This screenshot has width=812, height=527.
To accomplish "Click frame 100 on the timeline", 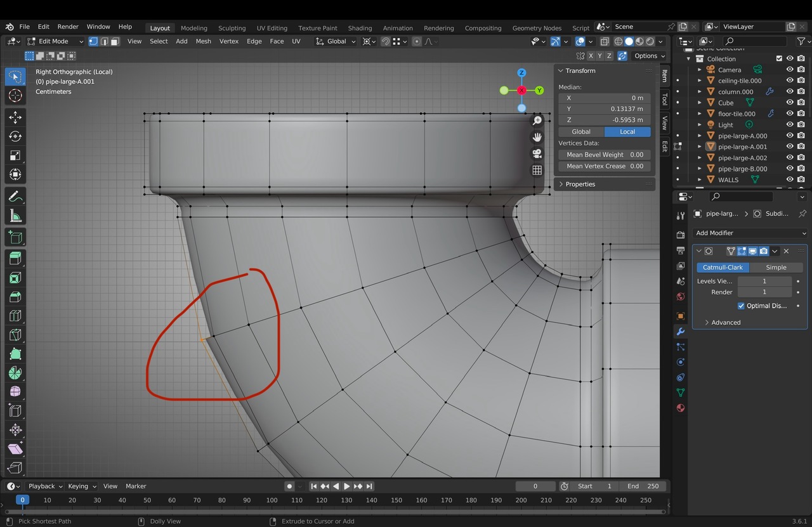I will coord(272,500).
